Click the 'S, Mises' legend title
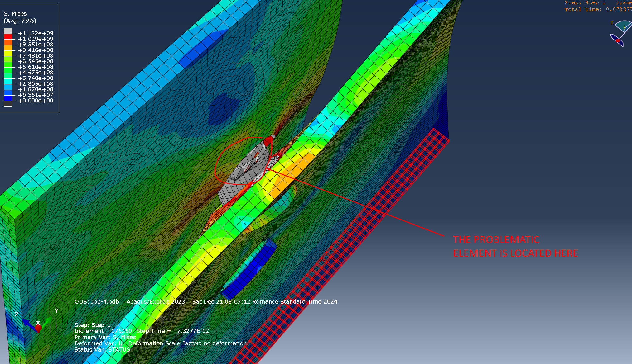The image size is (632, 364). 15,14
